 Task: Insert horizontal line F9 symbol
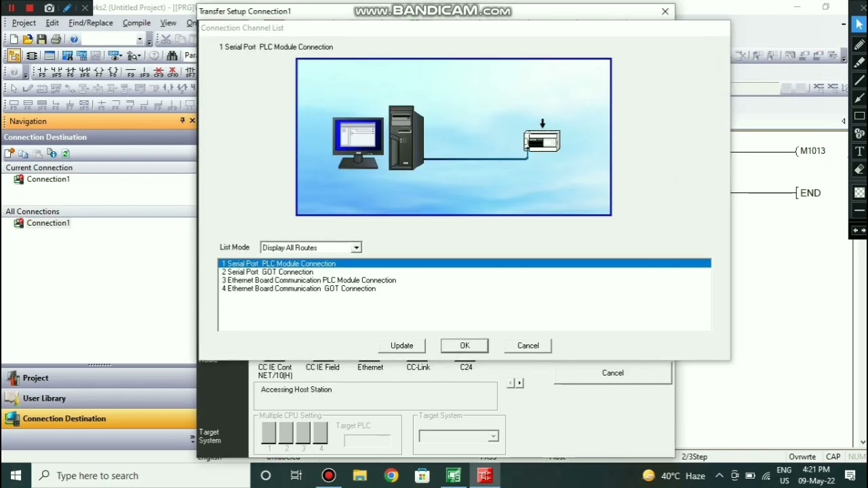pos(131,72)
